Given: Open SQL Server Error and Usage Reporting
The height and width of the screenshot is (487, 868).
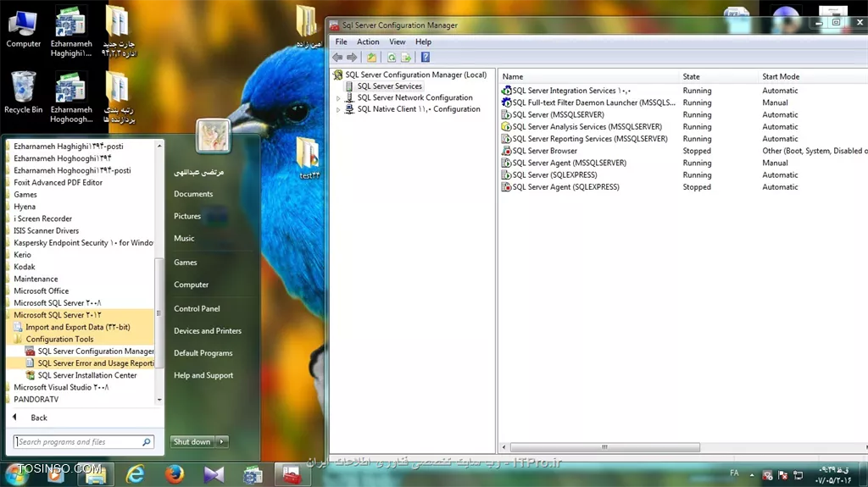Looking at the screenshot, I should pos(89,363).
